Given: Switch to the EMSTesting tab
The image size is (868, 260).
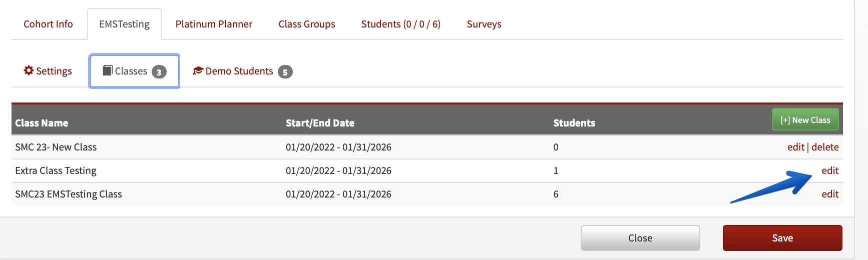Looking at the screenshot, I should tap(124, 24).
